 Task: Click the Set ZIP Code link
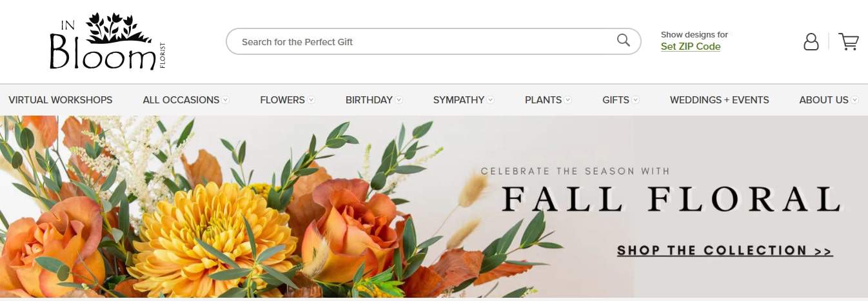coord(690,47)
